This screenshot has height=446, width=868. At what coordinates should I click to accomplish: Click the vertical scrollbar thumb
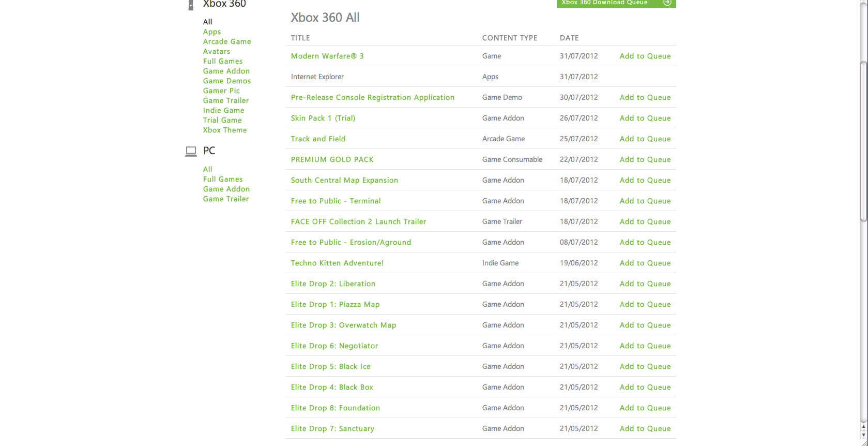pyautogui.click(x=863, y=141)
